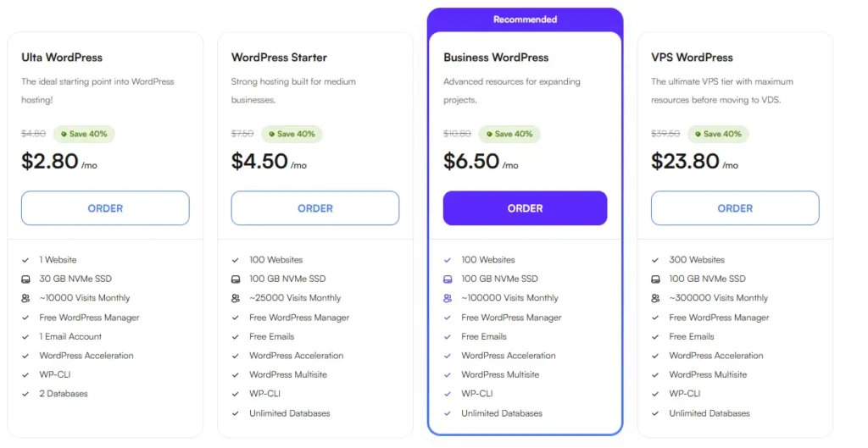Screen dimensions: 868x448
Task: Click the checkmark next to 300 Websites
Action: (655, 260)
